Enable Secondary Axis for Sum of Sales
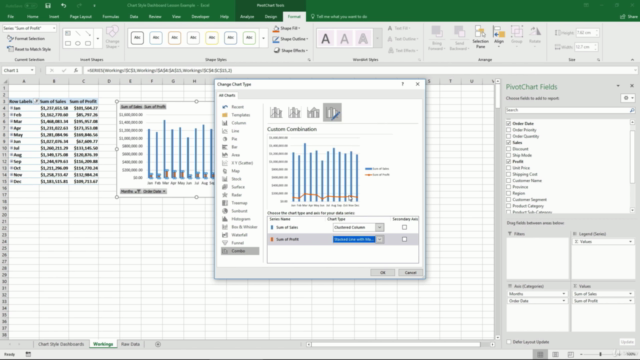Image resolution: width=640 pixels, height=360 pixels. point(404,227)
